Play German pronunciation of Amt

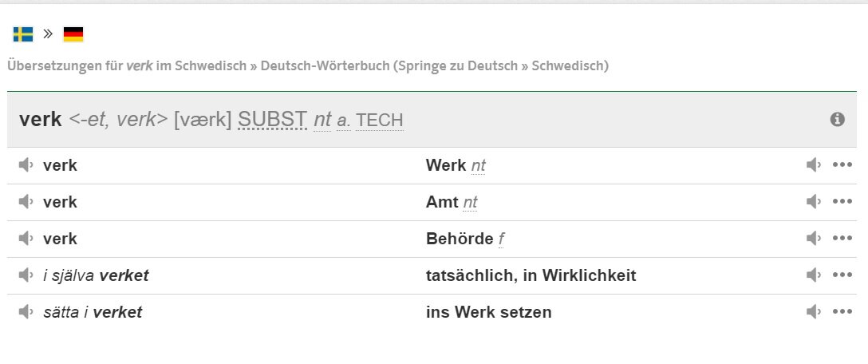tap(813, 202)
